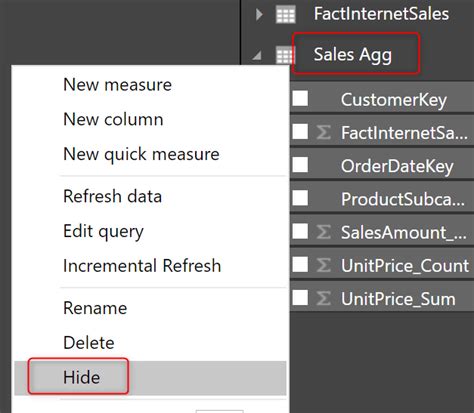Click the SalesAmount_... field name
The width and height of the screenshot is (474, 413).
404,233
